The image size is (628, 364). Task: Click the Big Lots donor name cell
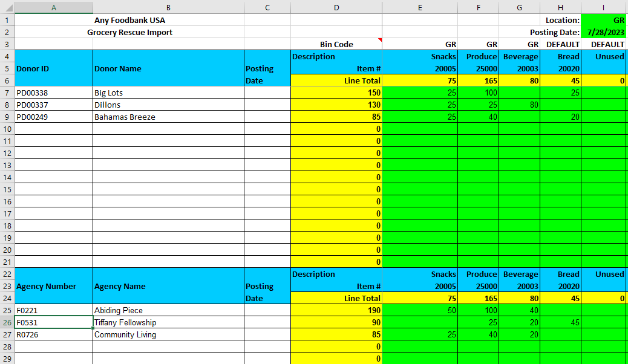[168, 93]
